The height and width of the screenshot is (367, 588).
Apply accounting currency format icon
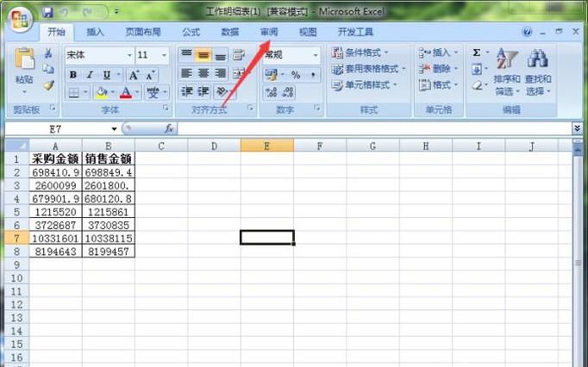tap(271, 75)
